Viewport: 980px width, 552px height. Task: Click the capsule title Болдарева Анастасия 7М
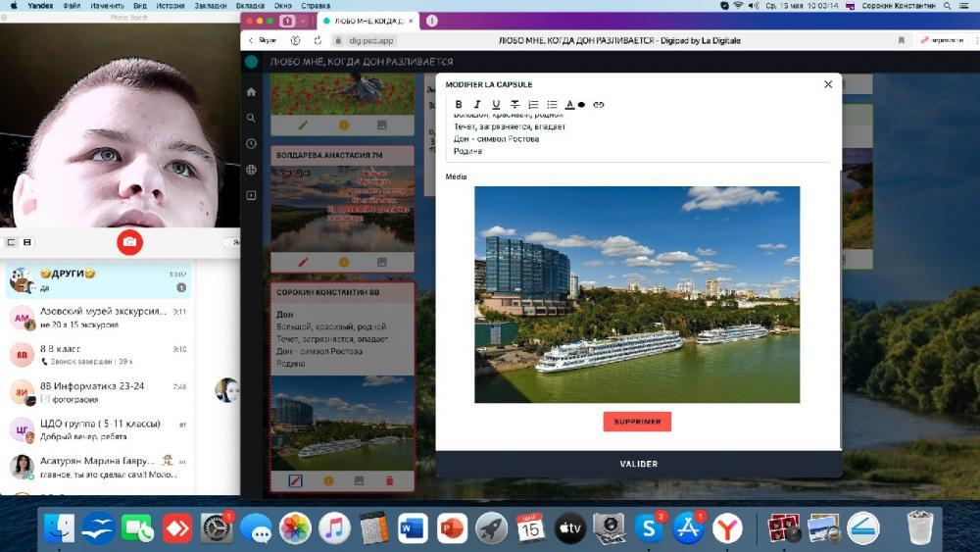[x=329, y=155]
